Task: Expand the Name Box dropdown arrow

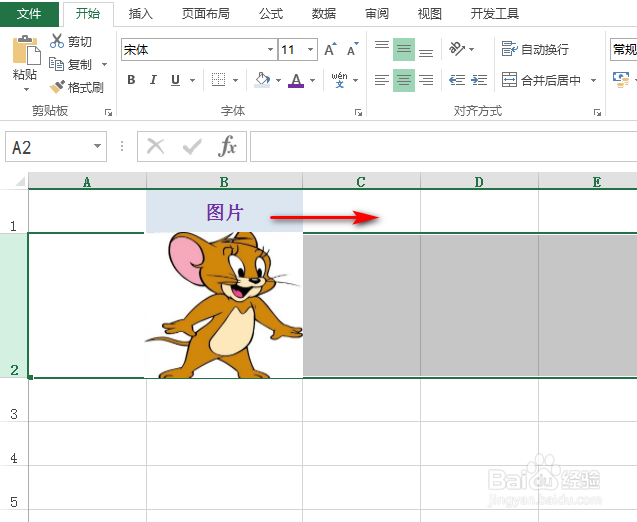Action: coord(97,146)
